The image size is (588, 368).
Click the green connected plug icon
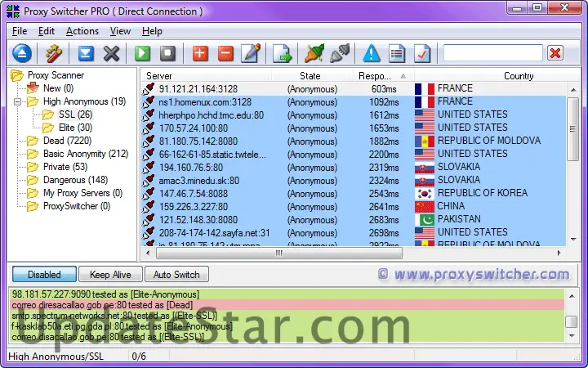pyautogui.click(x=314, y=53)
